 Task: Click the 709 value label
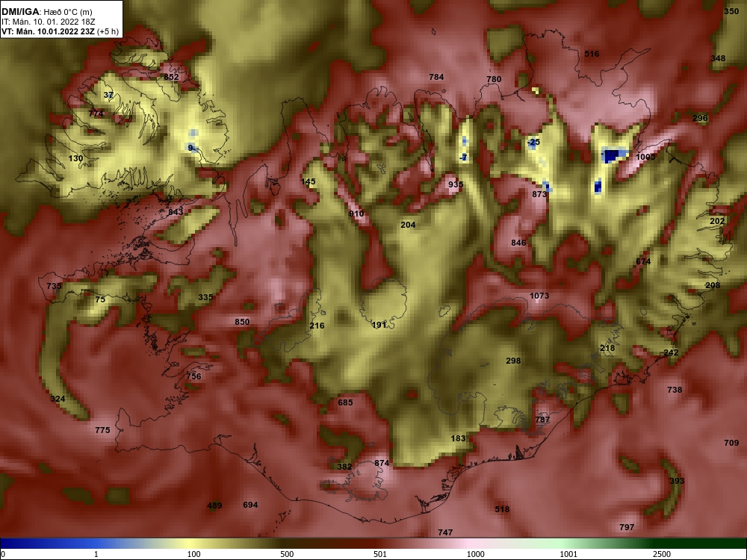pos(731,443)
